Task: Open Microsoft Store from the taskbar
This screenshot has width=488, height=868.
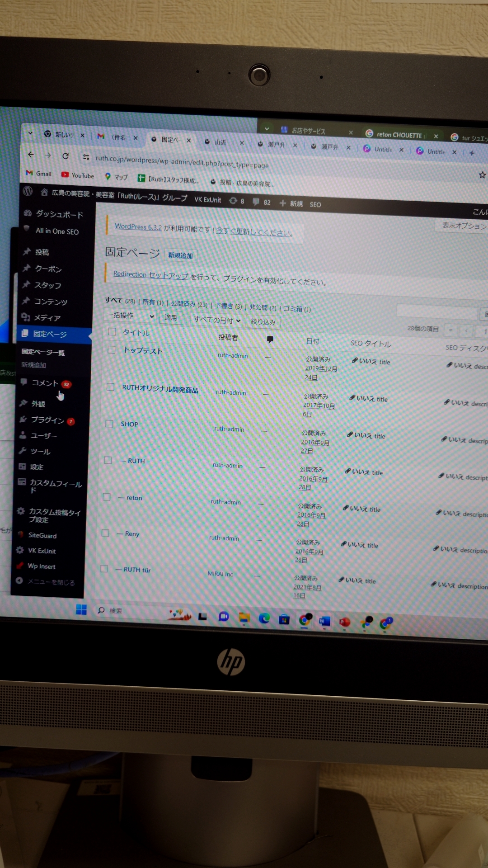Action: [284, 619]
